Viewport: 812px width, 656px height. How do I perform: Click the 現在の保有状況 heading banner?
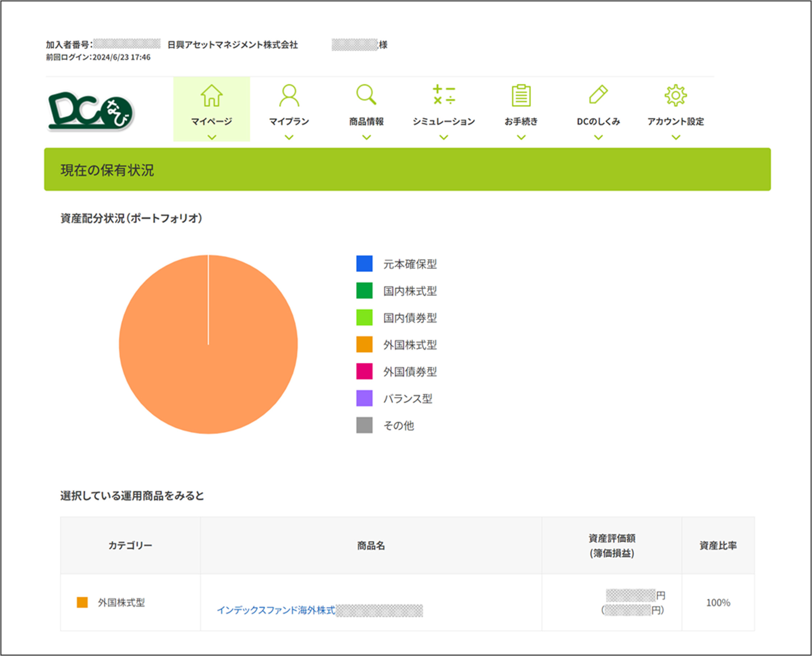pyautogui.click(x=407, y=169)
